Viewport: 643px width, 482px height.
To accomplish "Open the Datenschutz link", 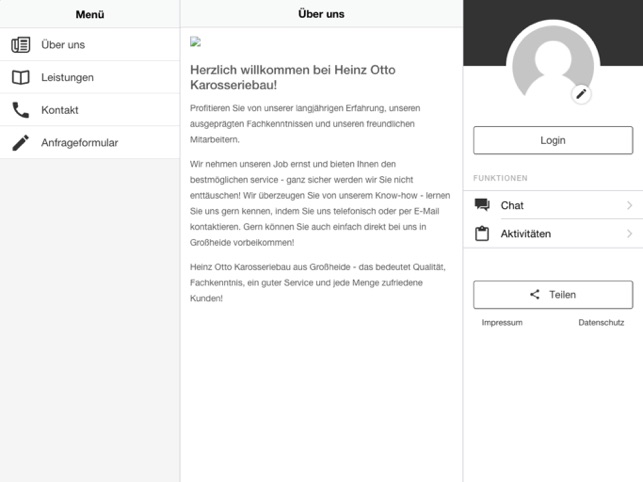I will 601,323.
